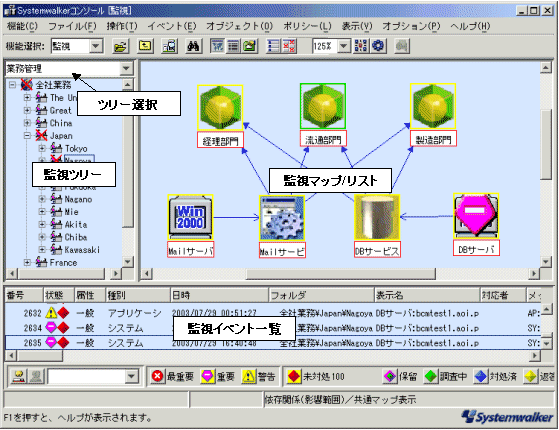Open the 機能選択 dropdown showing 監視
This screenshot has height=430, width=559.
(96, 46)
